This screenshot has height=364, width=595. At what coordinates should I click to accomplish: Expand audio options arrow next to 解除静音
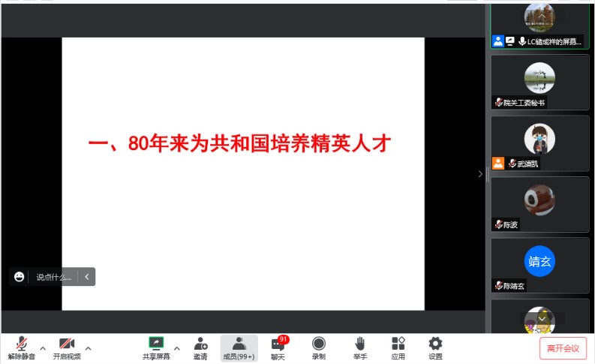[x=43, y=348]
